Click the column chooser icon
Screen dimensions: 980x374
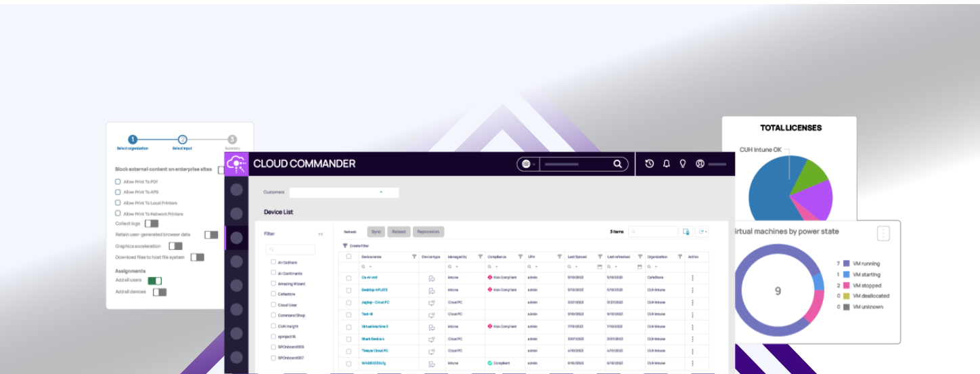coord(686,232)
